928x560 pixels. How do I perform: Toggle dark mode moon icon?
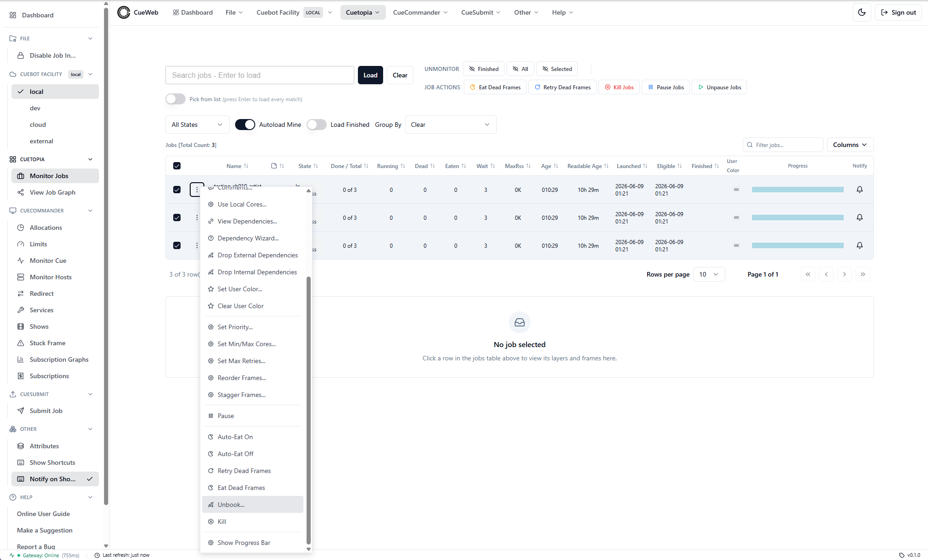(x=862, y=12)
